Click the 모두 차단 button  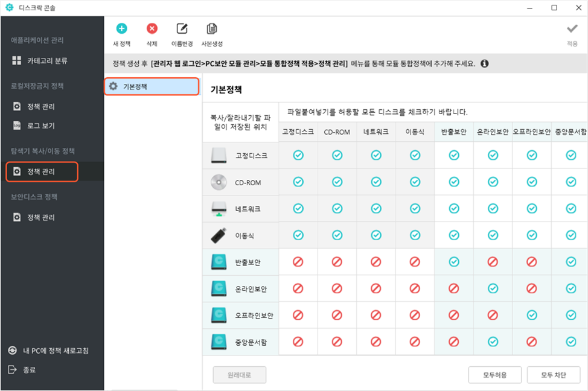553,375
